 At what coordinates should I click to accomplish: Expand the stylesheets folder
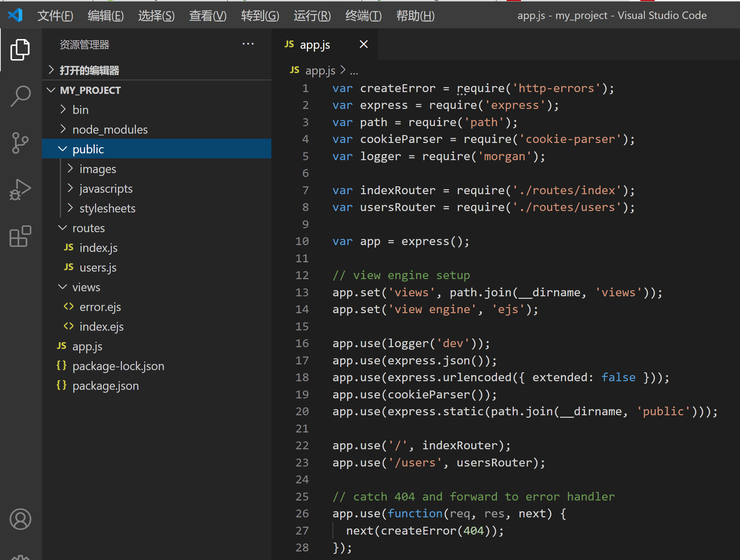(x=107, y=208)
